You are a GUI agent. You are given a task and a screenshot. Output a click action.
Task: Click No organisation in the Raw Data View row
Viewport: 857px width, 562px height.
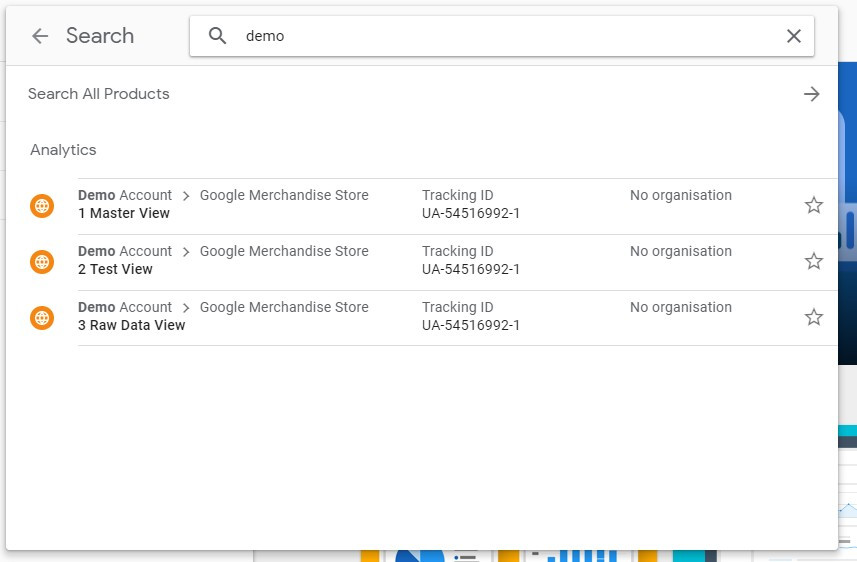[681, 307]
